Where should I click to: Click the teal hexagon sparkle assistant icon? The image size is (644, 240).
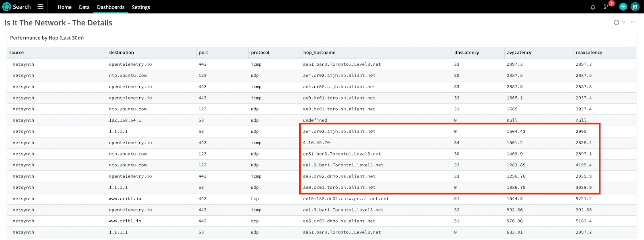623,7
